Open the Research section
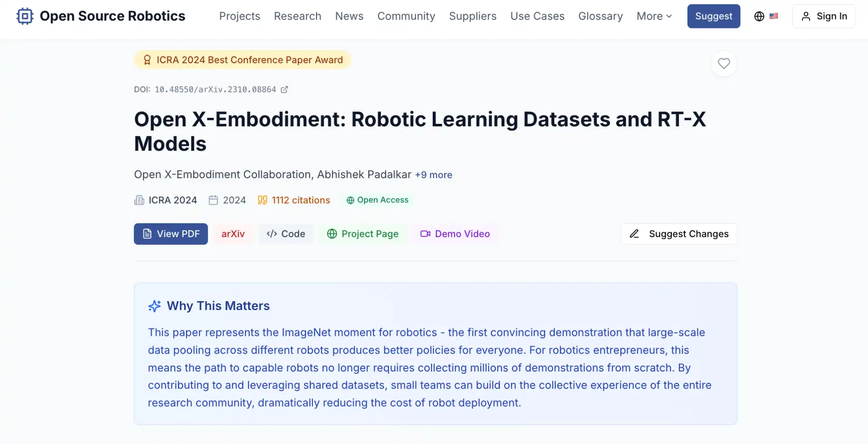This screenshot has height=444, width=868. point(298,16)
